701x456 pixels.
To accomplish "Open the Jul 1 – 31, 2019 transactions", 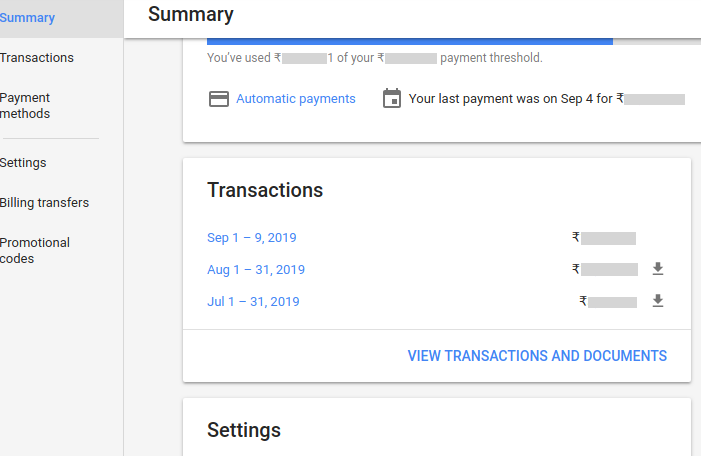I will pos(253,302).
